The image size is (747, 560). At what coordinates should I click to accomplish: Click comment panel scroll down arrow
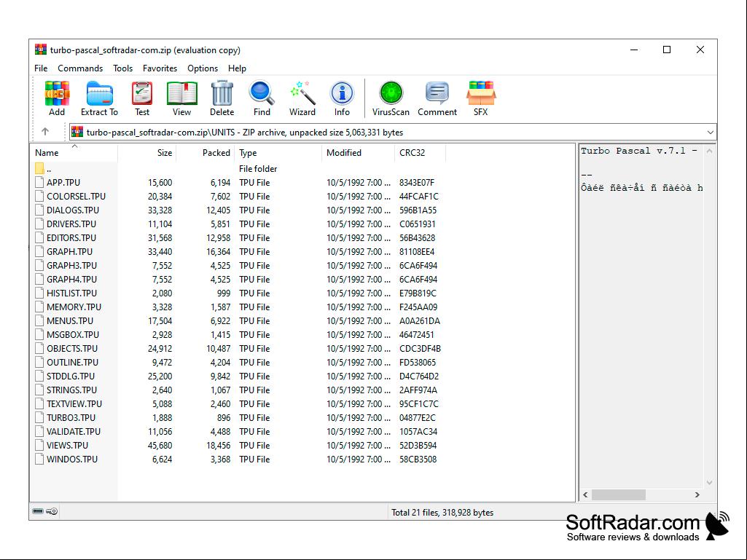tap(709, 482)
